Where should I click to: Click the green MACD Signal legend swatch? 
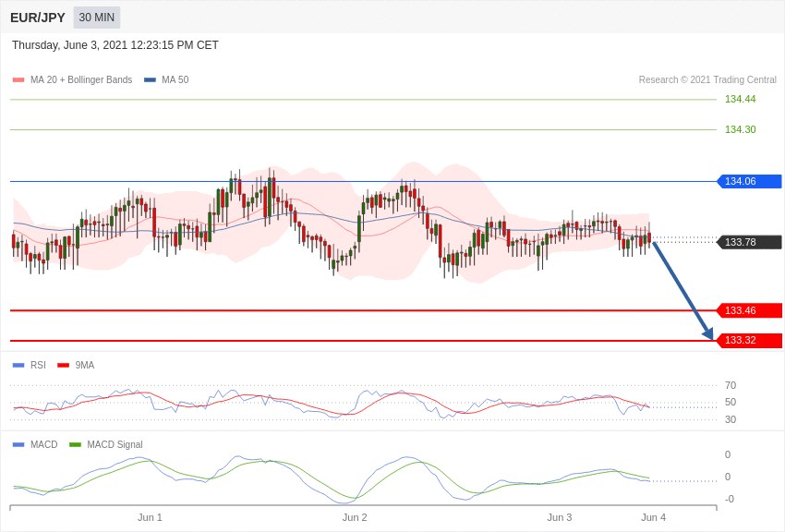tap(75, 444)
